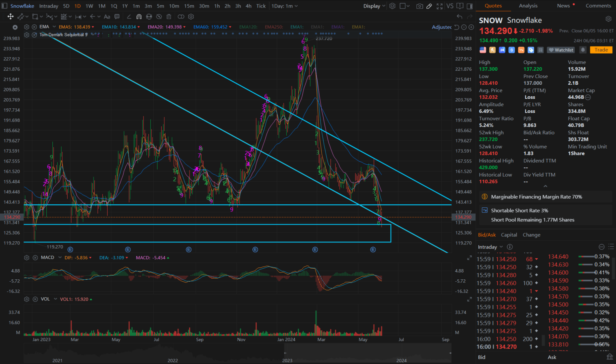Viewport: 616px width, 364px height.
Task: Delete drawings with the trash icon
Action: pyautogui.click(x=169, y=16)
